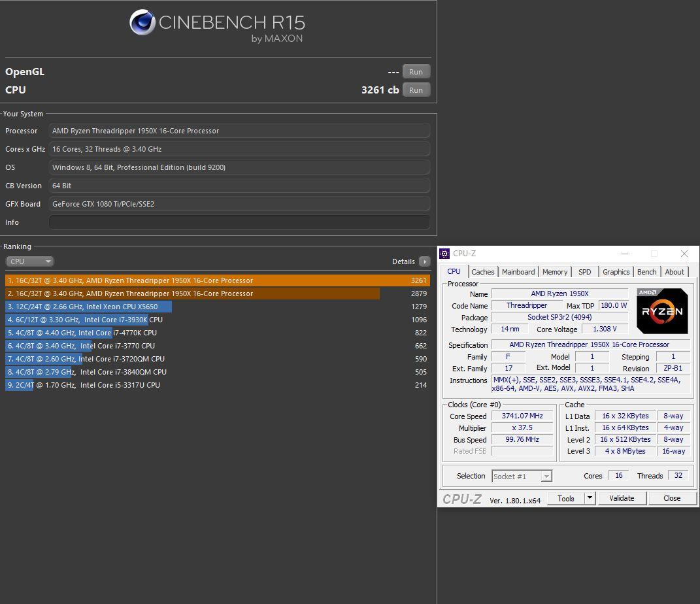Click the Technology value 14 nm

pyautogui.click(x=510, y=329)
